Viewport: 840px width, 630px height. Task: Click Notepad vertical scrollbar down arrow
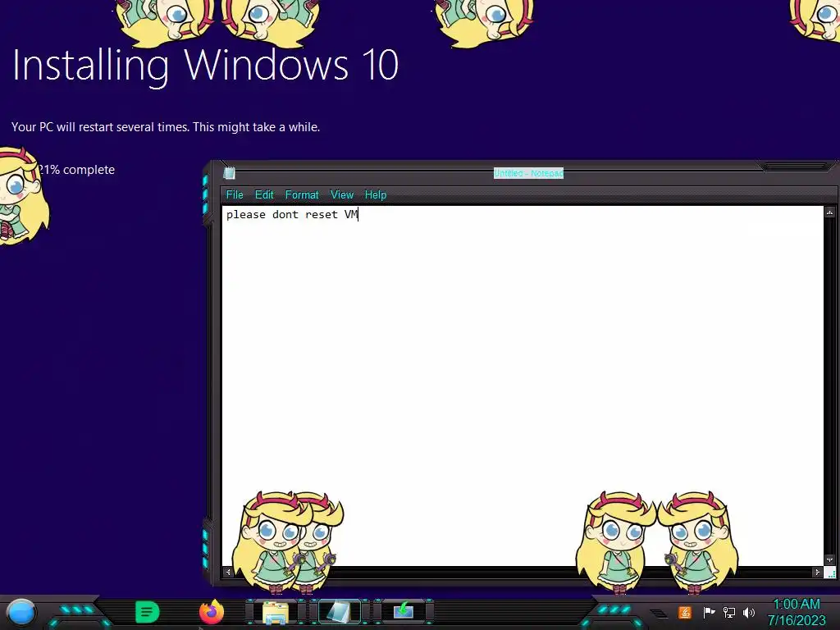[x=830, y=559]
